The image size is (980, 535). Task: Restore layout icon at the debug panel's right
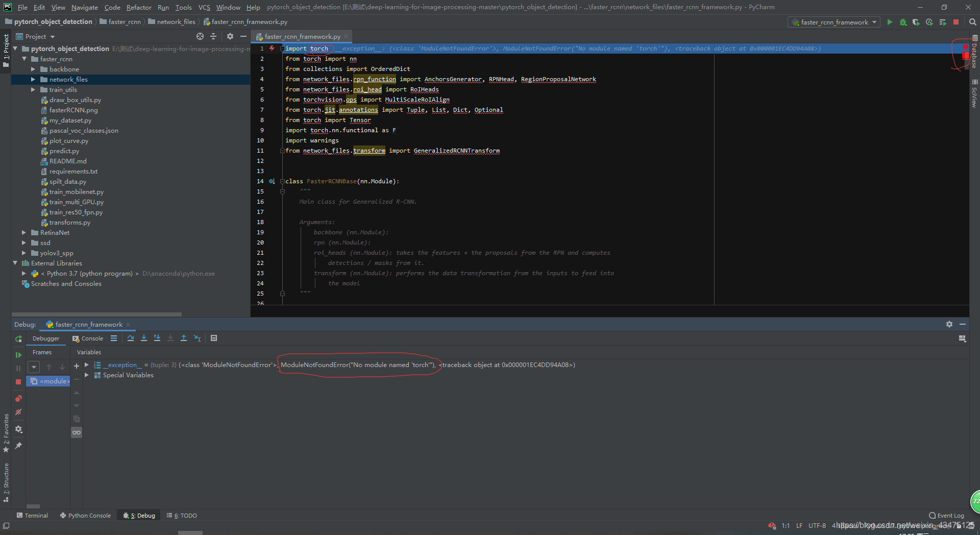pyautogui.click(x=962, y=338)
